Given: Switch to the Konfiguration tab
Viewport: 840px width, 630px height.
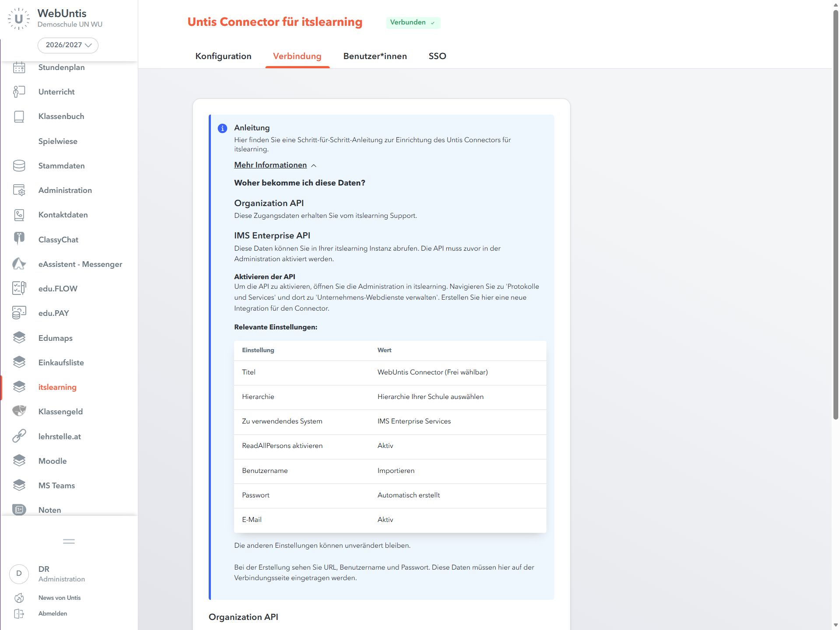Looking at the screenshot, I should [x=223, y=56].
